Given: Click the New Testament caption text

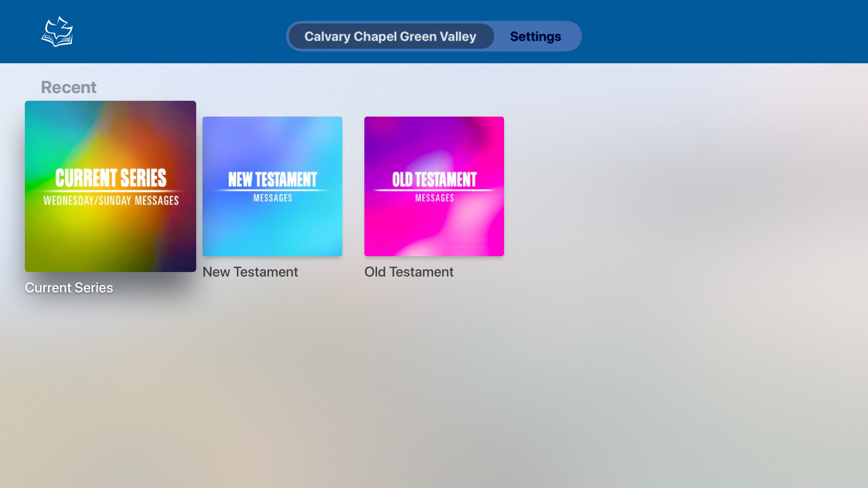Looking at the screenshot, I should click(250, 272).
